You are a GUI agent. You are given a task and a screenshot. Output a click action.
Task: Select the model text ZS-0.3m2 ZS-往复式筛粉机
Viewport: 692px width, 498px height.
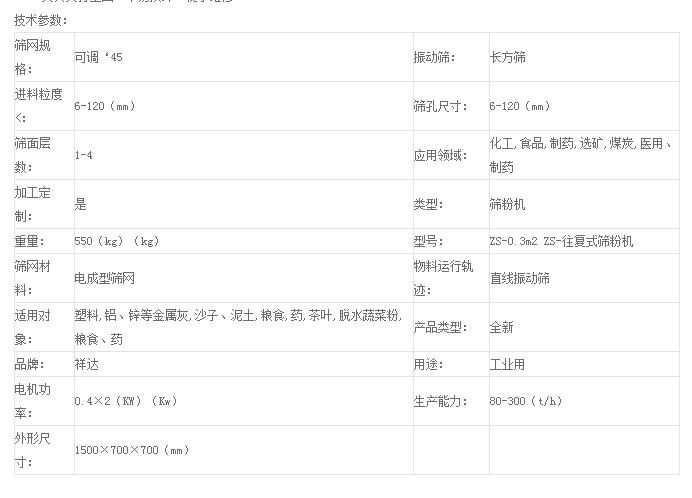[561, 241]
